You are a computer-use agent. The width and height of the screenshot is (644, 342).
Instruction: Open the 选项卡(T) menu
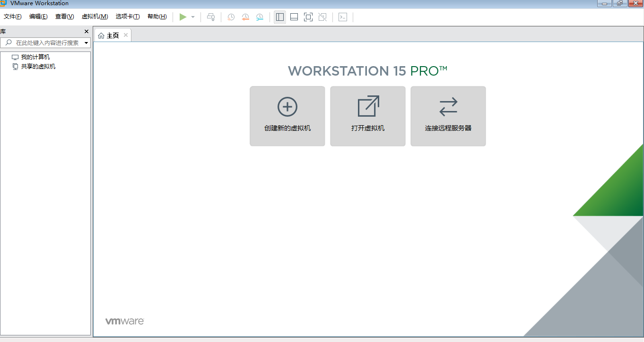[128, 17]
